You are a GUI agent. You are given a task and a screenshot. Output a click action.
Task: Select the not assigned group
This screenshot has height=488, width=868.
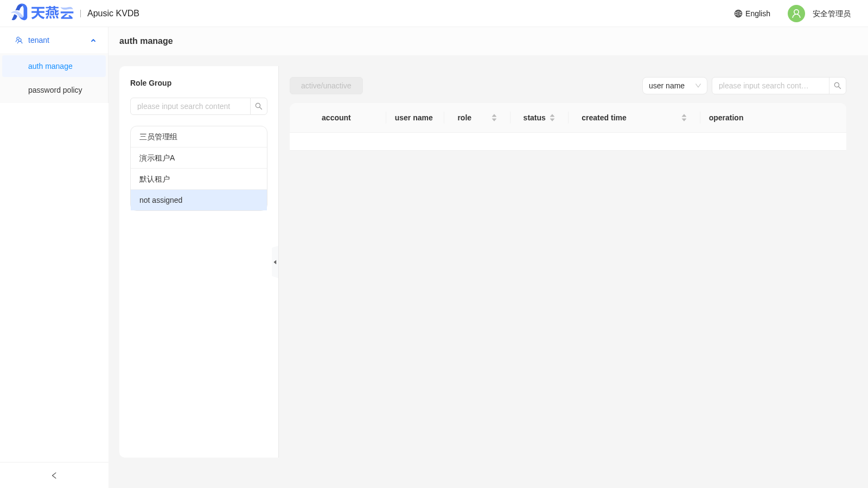click(x=199, y=200)
